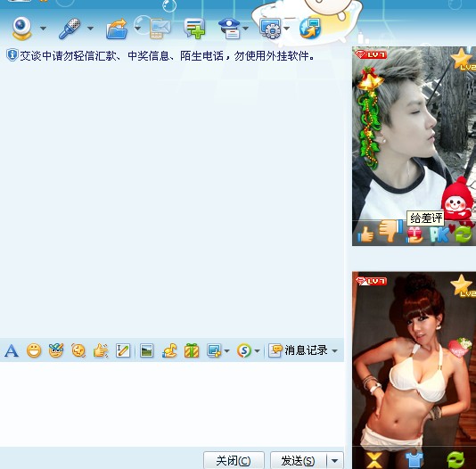Click the police hat report icon
Image resolution: width=476 pixels, height=469 pixels.
point(230,29)
